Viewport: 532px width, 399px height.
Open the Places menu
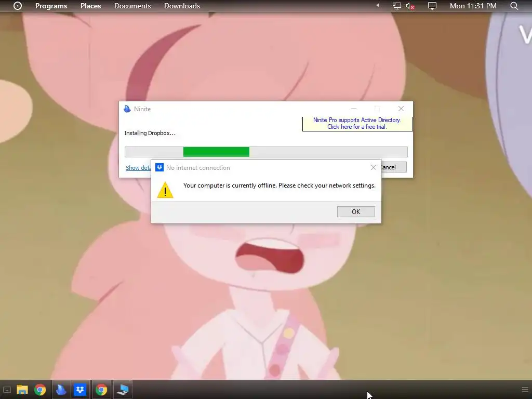point(90,6)
